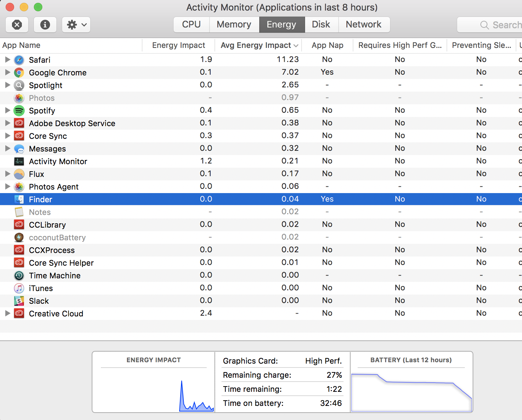Click the coconutBattery app icon
522x420 pixels.
click(x=19, y=237)
